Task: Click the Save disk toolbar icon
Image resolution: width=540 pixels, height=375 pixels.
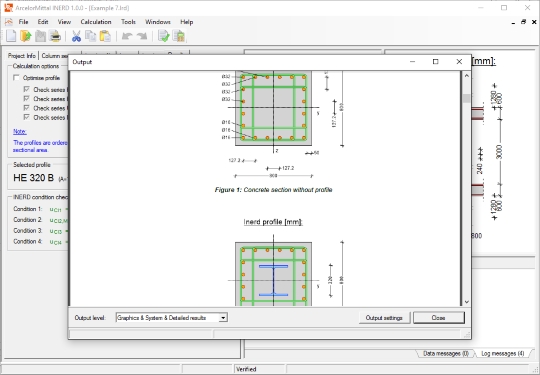Action: coord(40,36)
